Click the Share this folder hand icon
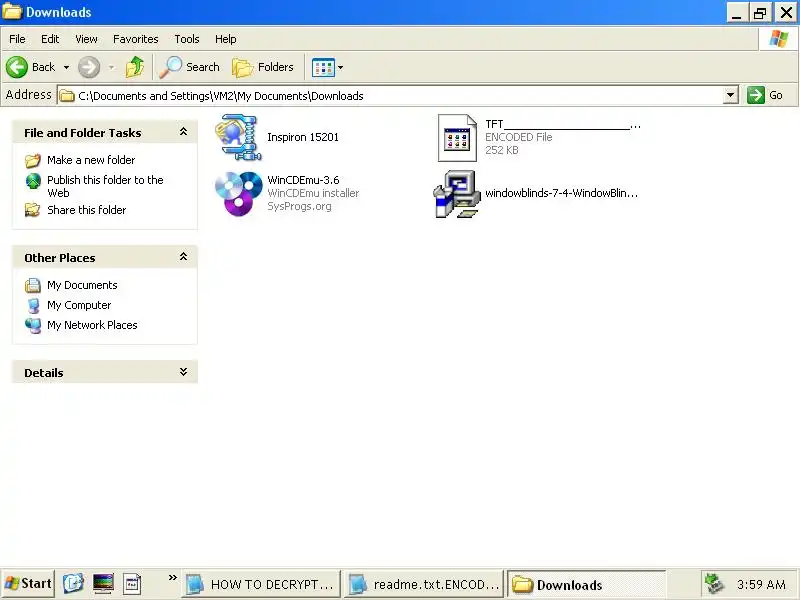800x600 pixels. click(x=33, y=210)
